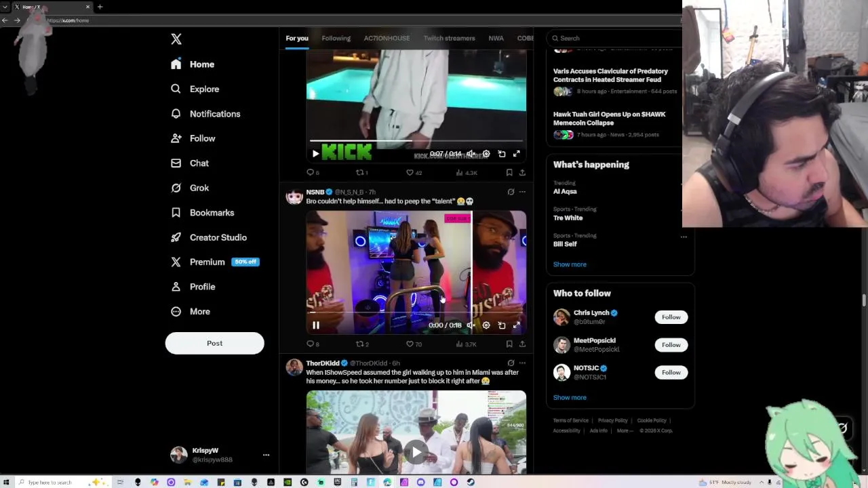Mute the Kick video sound

point(471,154)
